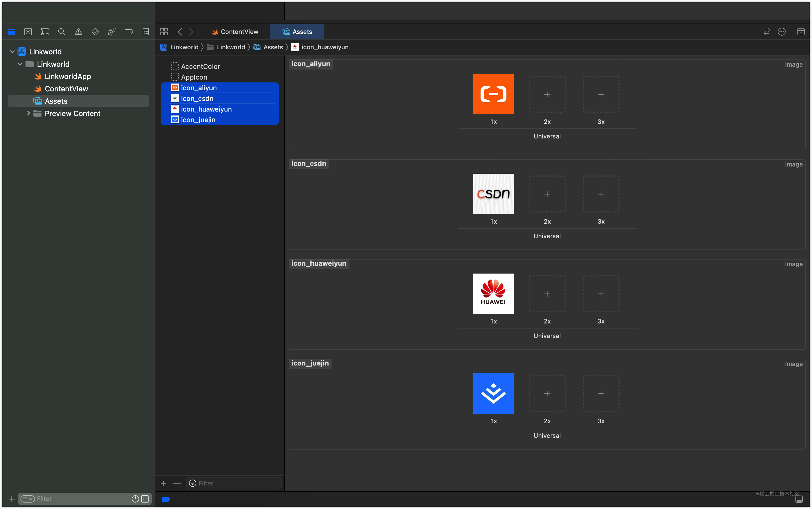Click Linkworld project in breadcrumb

pyautogui.click(x=179, y=47)
